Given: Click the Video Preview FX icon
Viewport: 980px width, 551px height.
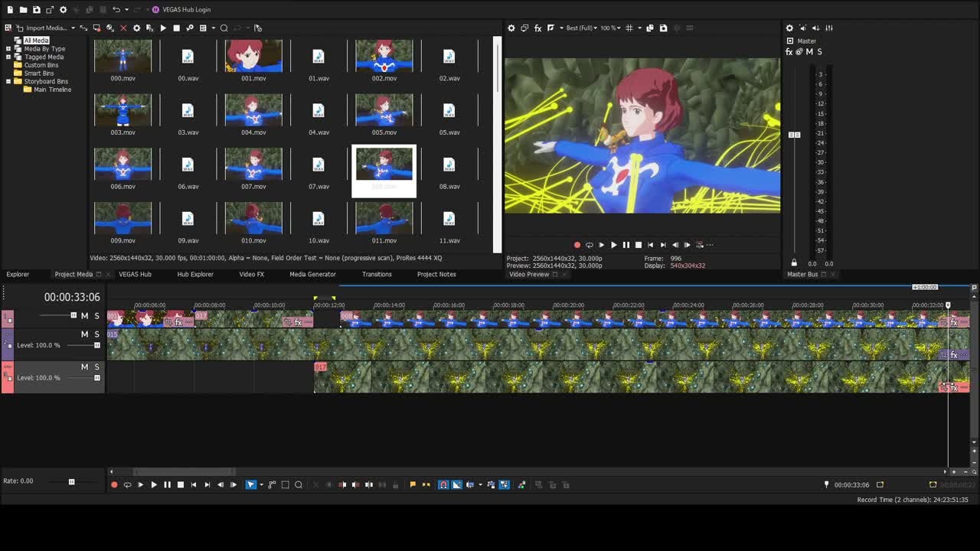Looking at the screenshot, I should tap(537, 28).
